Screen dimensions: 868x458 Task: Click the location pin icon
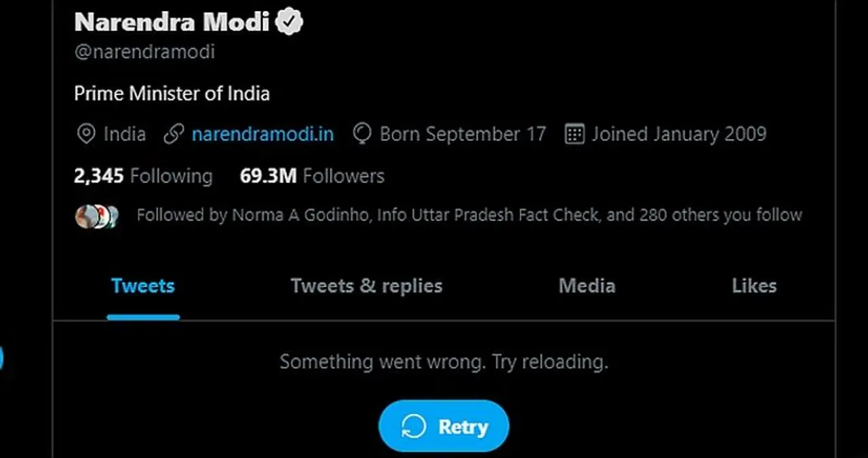[85, 134]
